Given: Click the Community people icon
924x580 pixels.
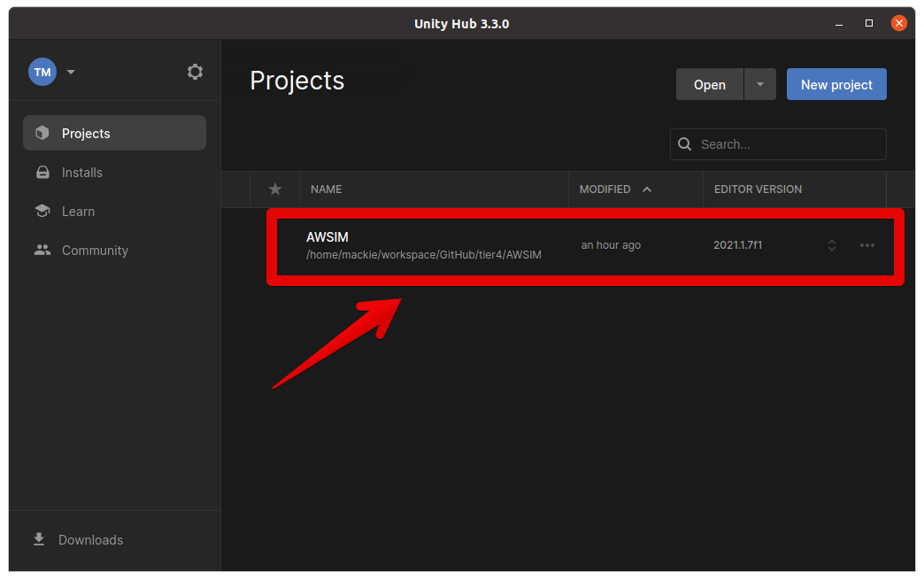Looking at the screenshot, I should (x=42, y=250).
